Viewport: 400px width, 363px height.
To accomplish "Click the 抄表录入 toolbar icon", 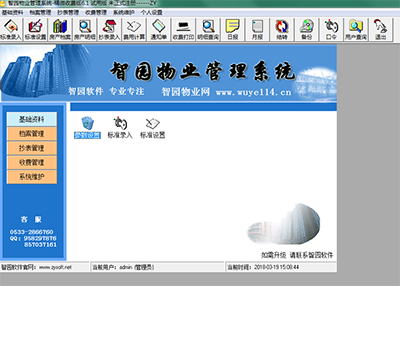I will [109, 30].
